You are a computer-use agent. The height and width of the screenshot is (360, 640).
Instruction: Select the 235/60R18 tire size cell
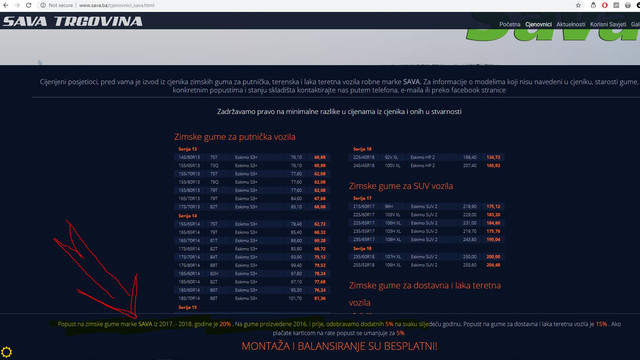coord(364,257)
